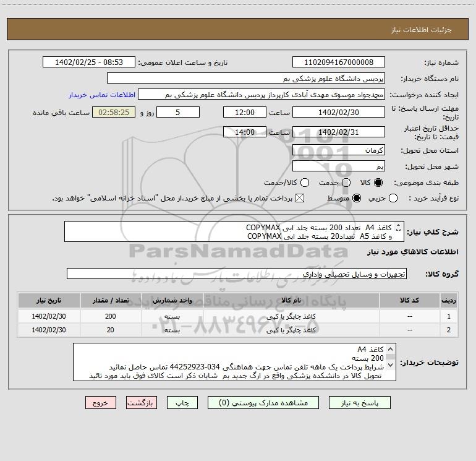Open 'اطلاعات تماس خریدار' contact link
476x461 pixels.
[x=102, y=95]
